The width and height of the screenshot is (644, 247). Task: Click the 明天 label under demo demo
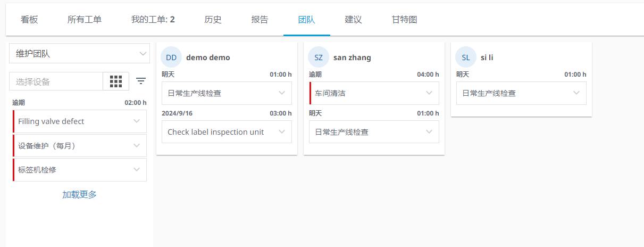coord(168,75)
